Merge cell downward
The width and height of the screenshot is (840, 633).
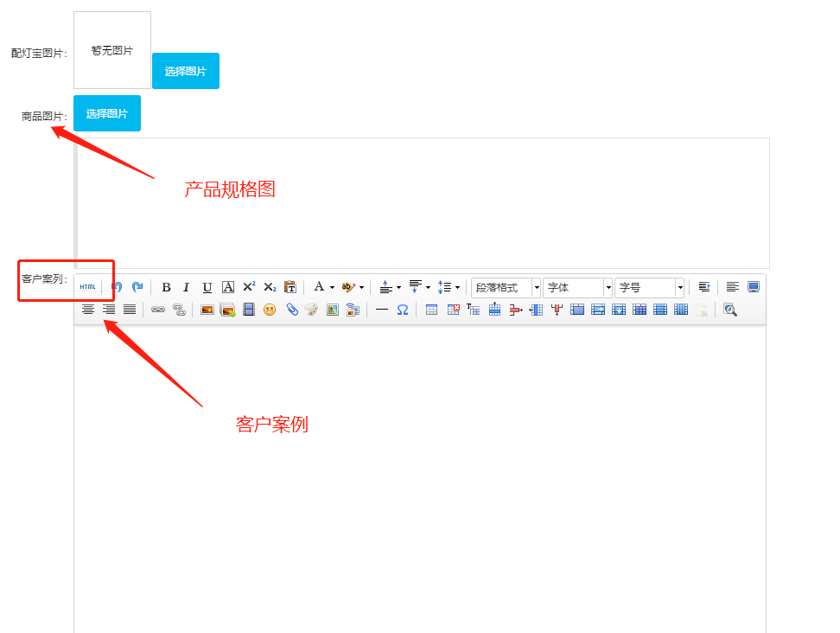tap(619, 310)
